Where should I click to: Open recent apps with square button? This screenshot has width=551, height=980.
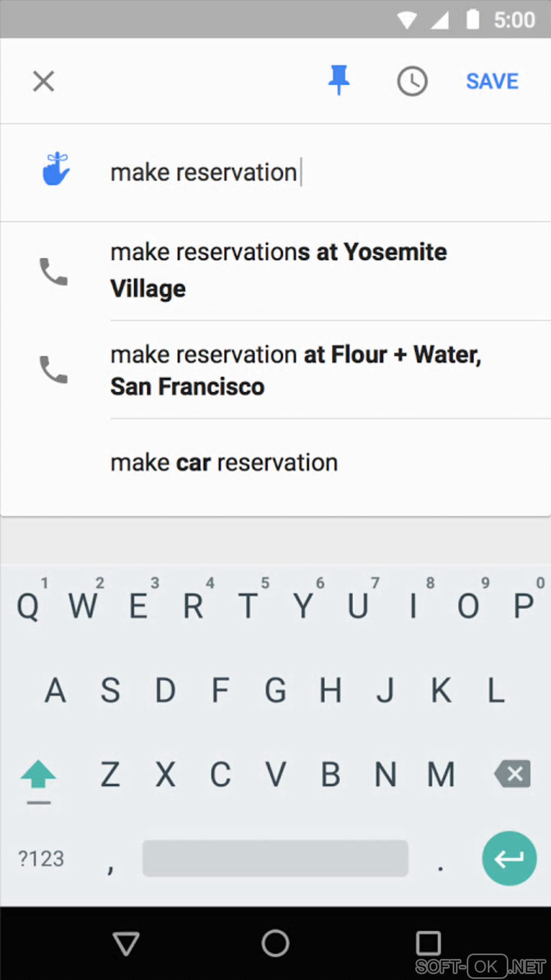click(x=428, y=943)
